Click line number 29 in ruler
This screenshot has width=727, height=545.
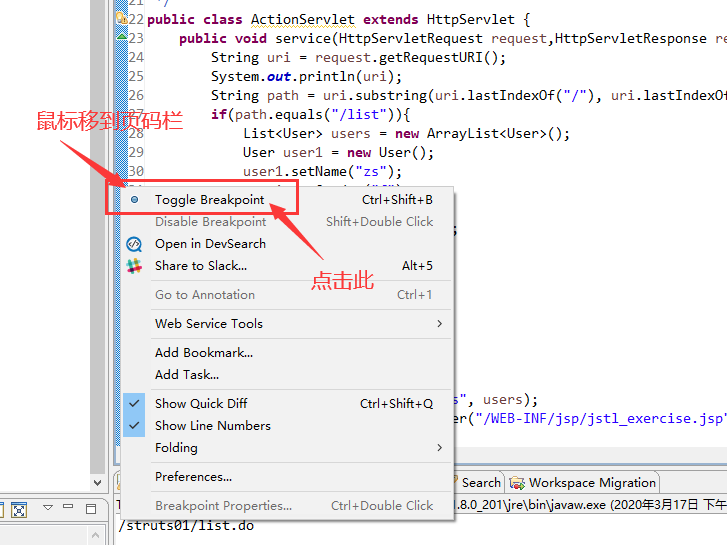tap(136, 153)
